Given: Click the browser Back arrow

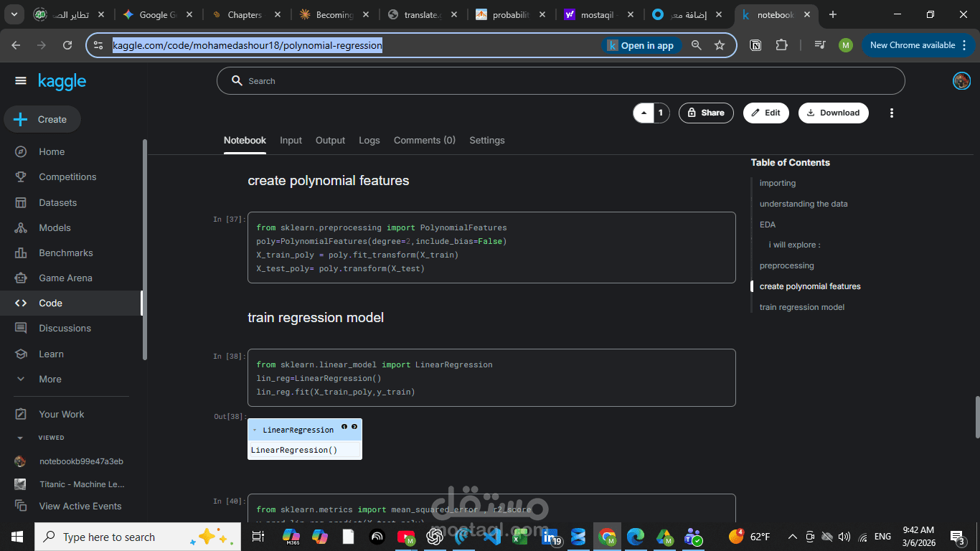Looking at the screenshot, I should click(x=16, y=45).
